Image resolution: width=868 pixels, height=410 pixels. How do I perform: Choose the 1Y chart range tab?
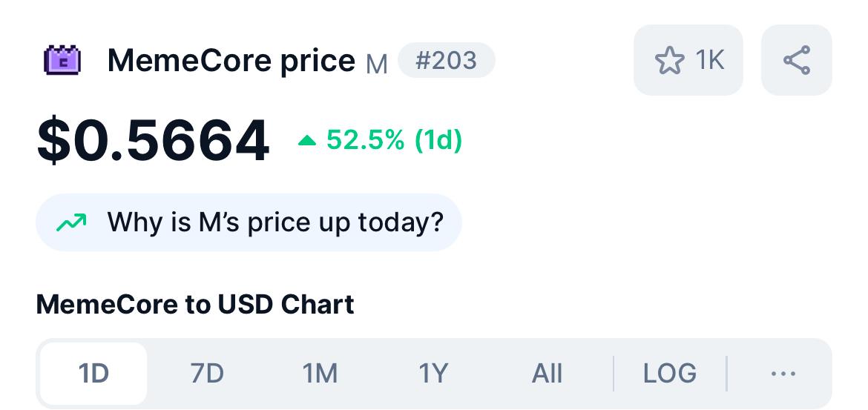point(433,373)
